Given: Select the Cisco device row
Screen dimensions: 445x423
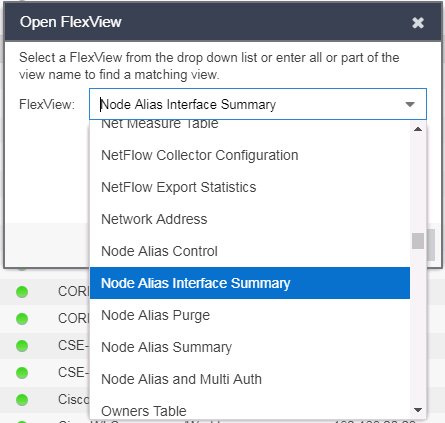Looking at the screenshot, I should click(x=45, y=399).
